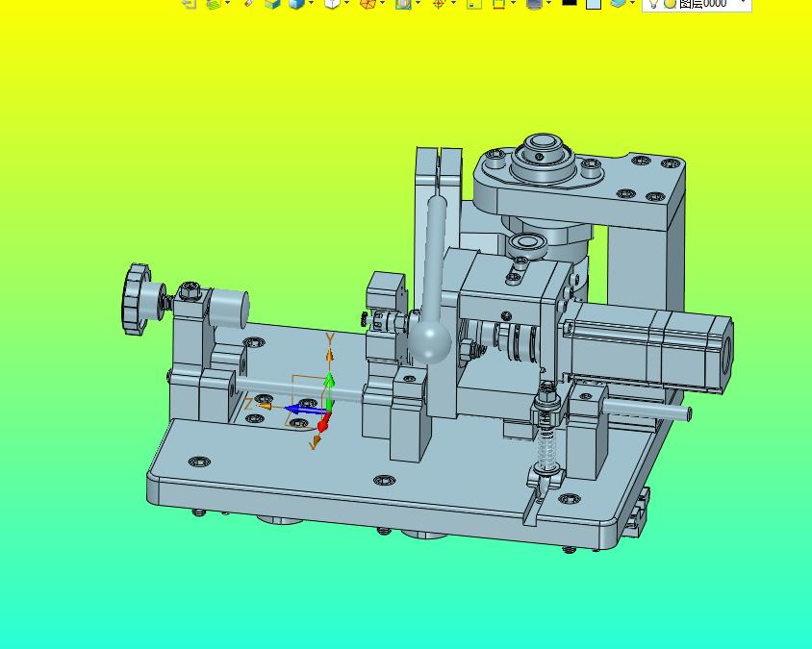Open dropdown arrow beside red frame icon
The width and height of the screenshot is (812, 649).
point(513,3)
